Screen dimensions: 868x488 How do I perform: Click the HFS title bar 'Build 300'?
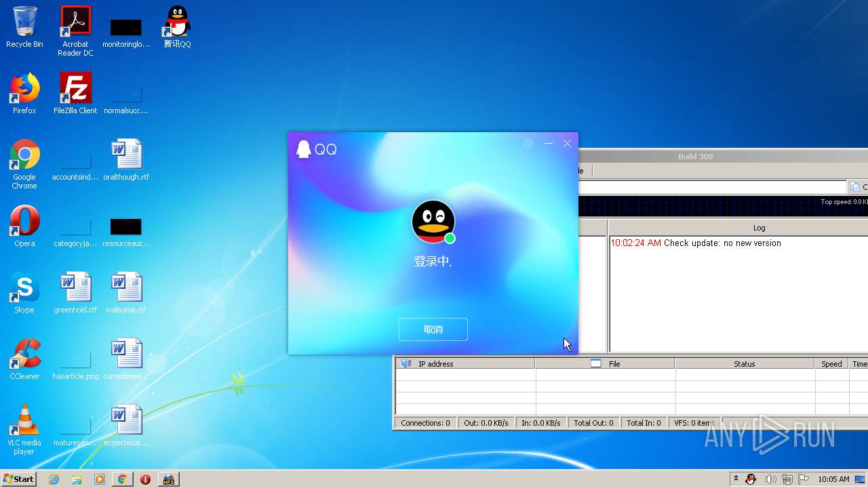pos(695,157)
